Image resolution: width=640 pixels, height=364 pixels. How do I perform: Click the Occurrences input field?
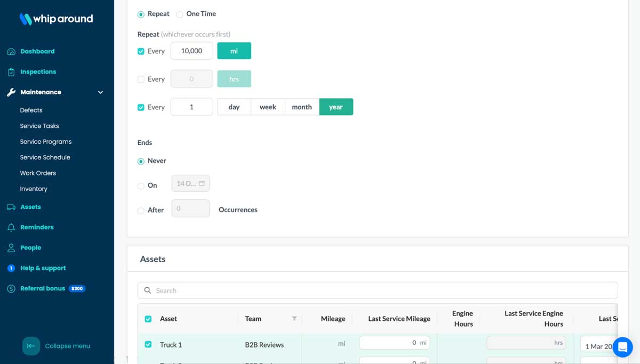(190, 209)
